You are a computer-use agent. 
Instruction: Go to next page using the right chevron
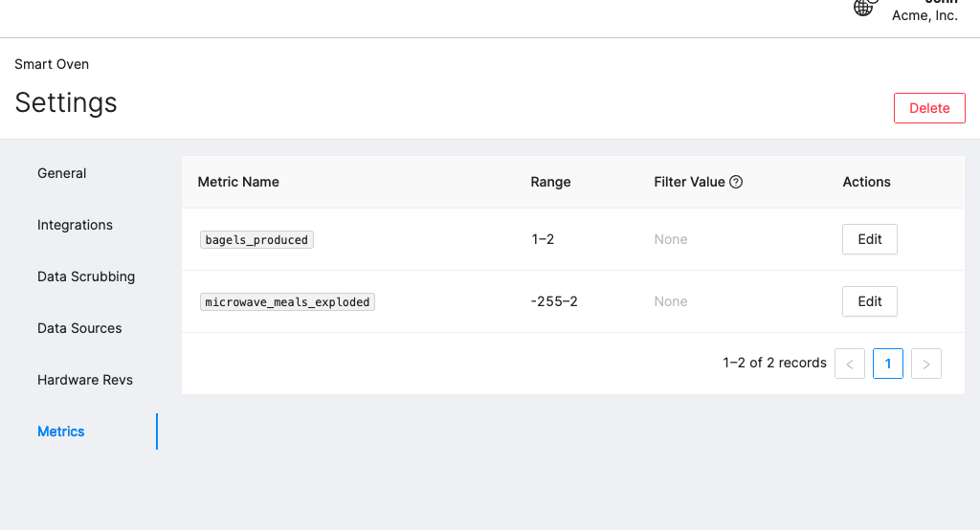926,364
